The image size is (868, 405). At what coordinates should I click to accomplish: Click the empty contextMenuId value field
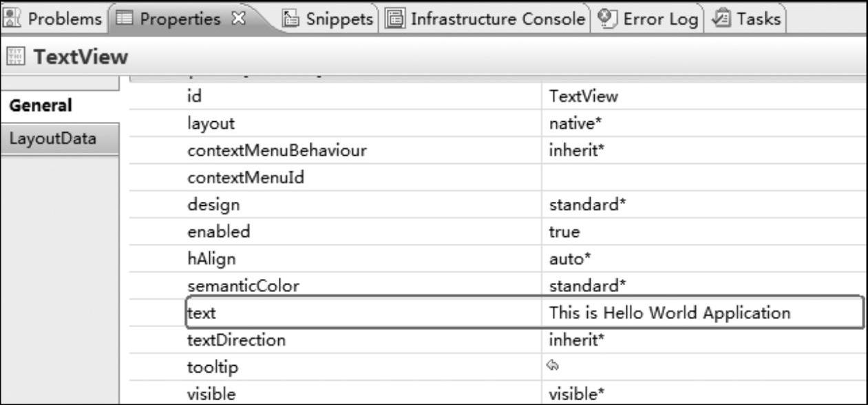702,178
